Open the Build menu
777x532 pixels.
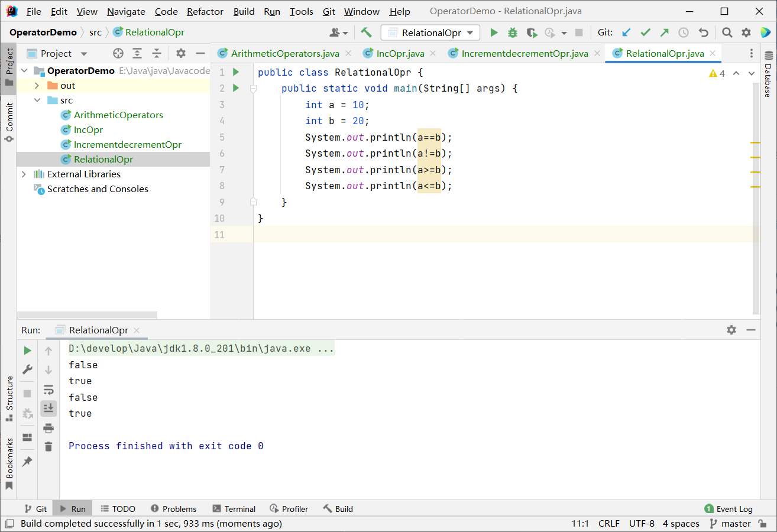(244, 11)
